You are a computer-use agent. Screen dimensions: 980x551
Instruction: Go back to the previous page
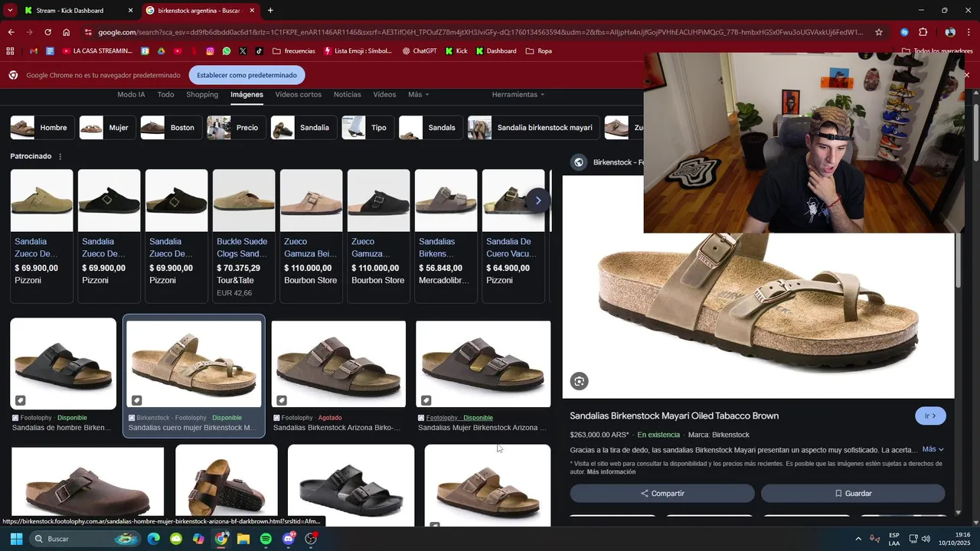(11, 32)
